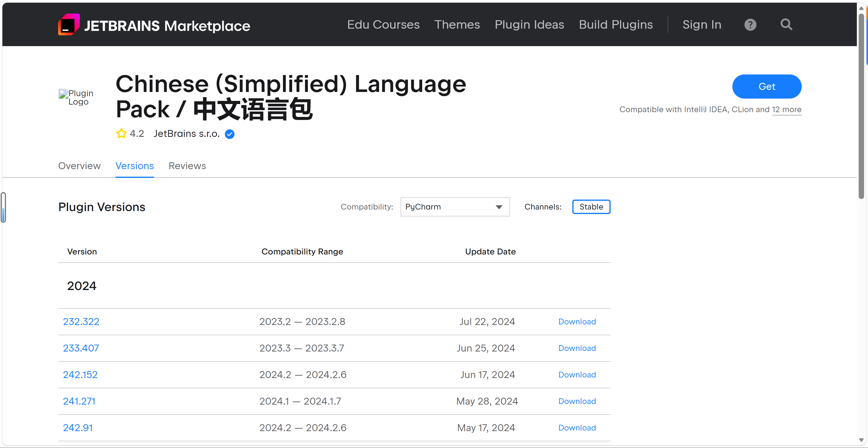The height and width of the screenshot is (448, 868).
Task: Switch to the Reviews tab
Action: [187, 166]
